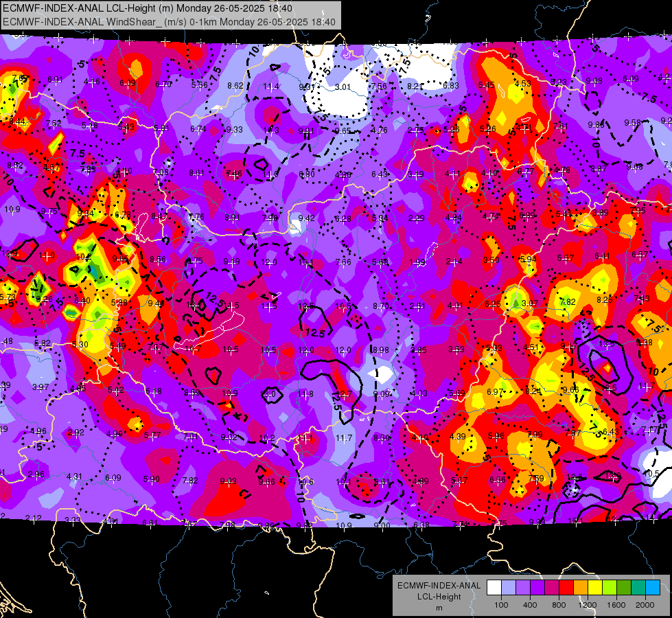Screen dimensions: 672x618
Task: Click the legend title ECMWF-INDEX-ANAL
Action: click(439, 586)
